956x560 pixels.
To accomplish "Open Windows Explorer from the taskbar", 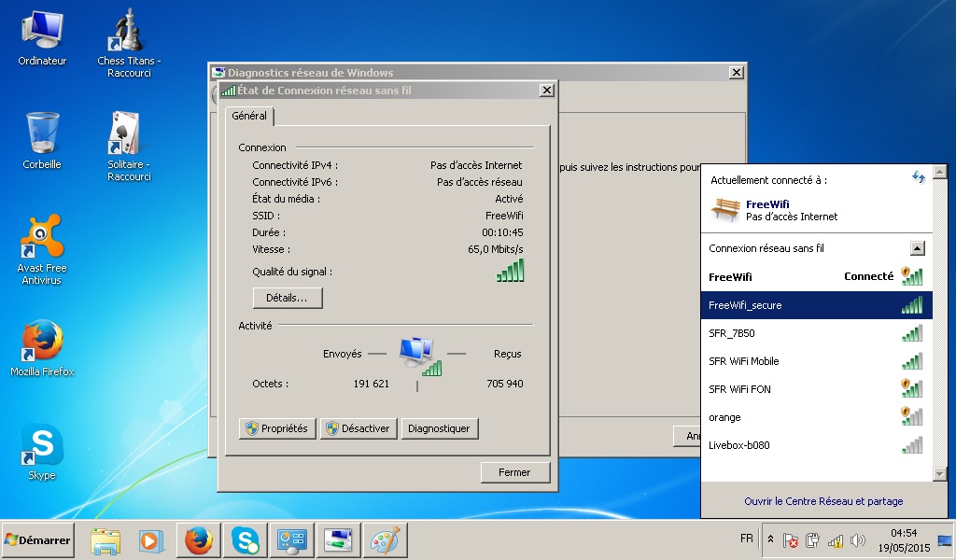I will [x=105, y=540].
